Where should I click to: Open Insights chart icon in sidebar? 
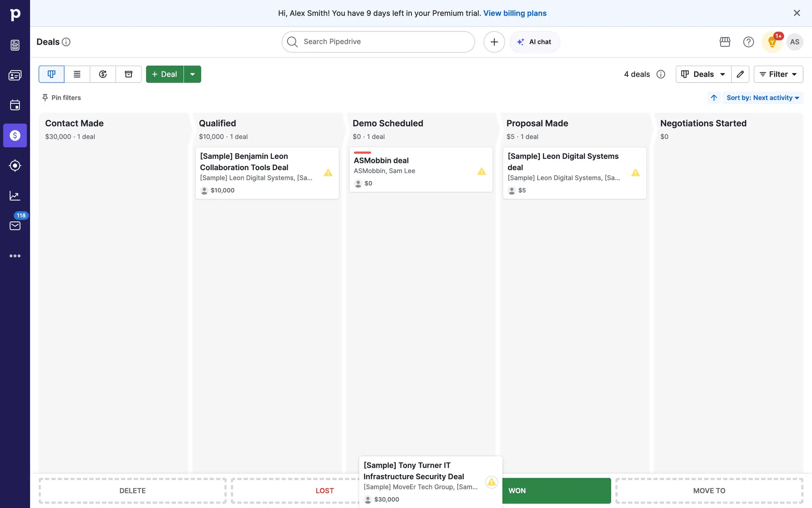[x=15, y=196]
